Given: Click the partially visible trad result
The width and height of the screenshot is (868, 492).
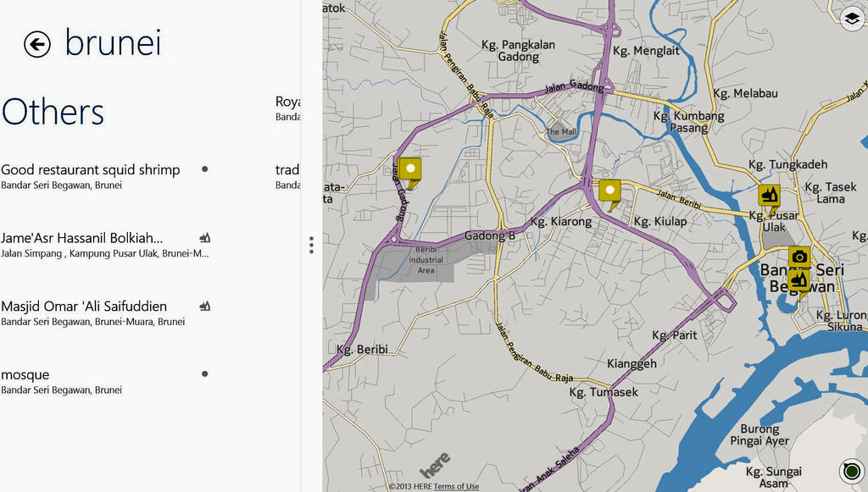Looking at the screenshot, I should pos(288,176).
